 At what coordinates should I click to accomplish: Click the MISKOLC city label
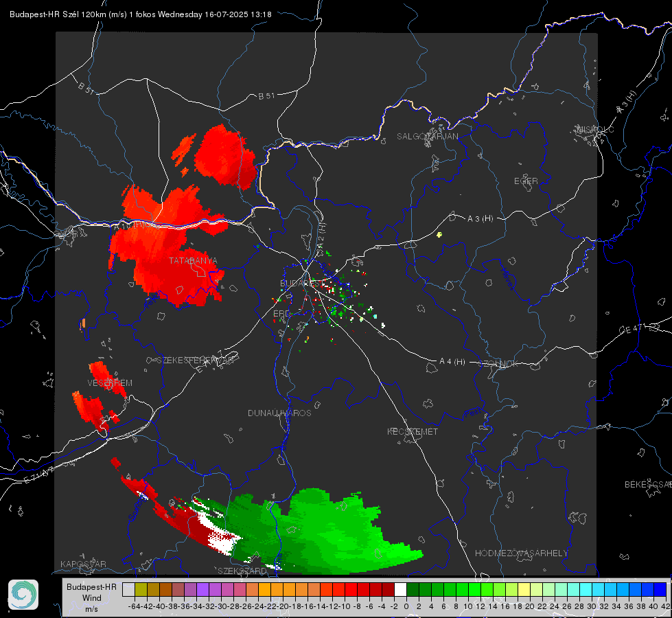click(x=595, y=130)
